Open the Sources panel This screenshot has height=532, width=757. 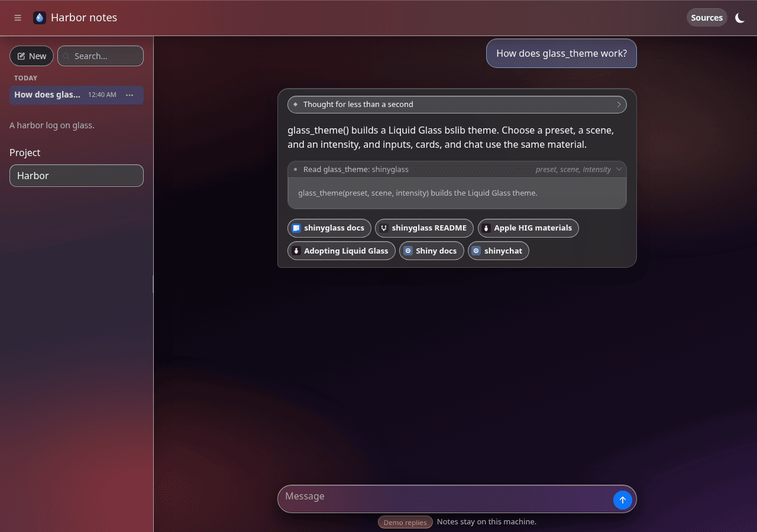[x=707, y=18]
